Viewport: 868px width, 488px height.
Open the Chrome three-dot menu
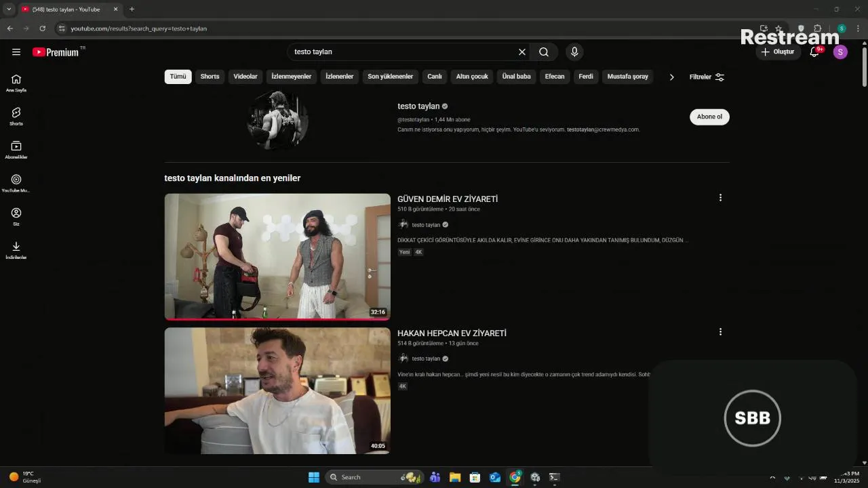click(x=859, y=28)
